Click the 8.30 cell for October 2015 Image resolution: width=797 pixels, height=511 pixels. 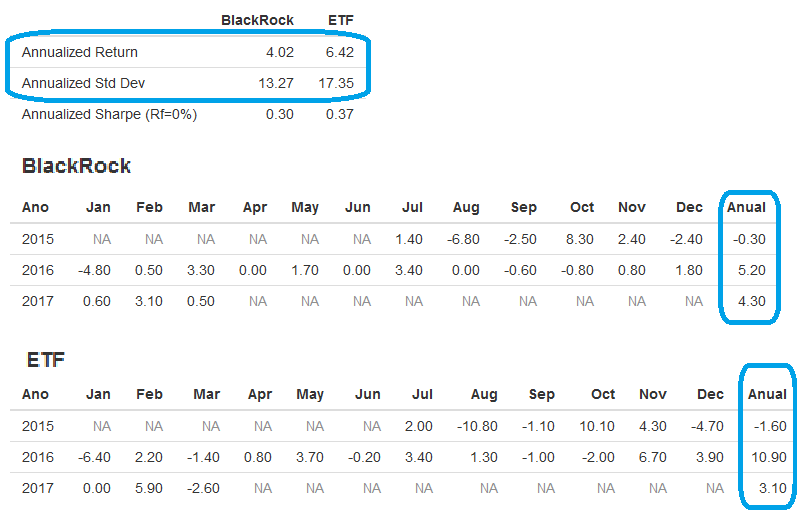[x=579, y=239]
